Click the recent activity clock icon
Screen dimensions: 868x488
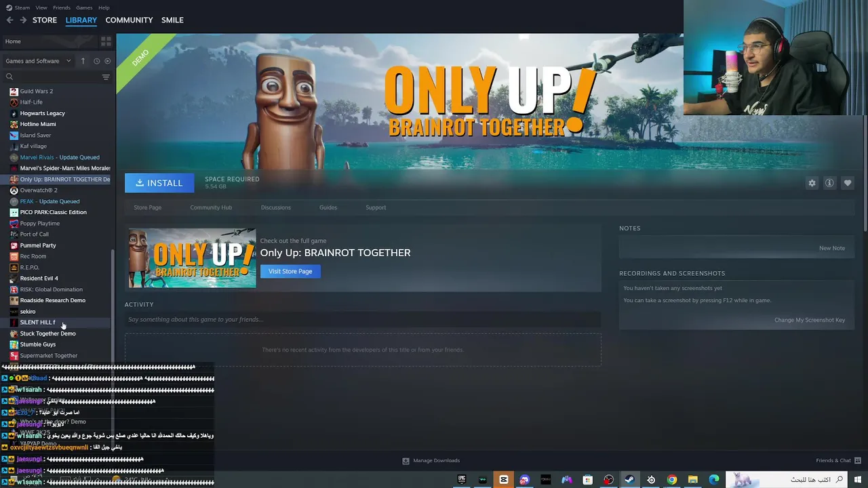(96, 61)
